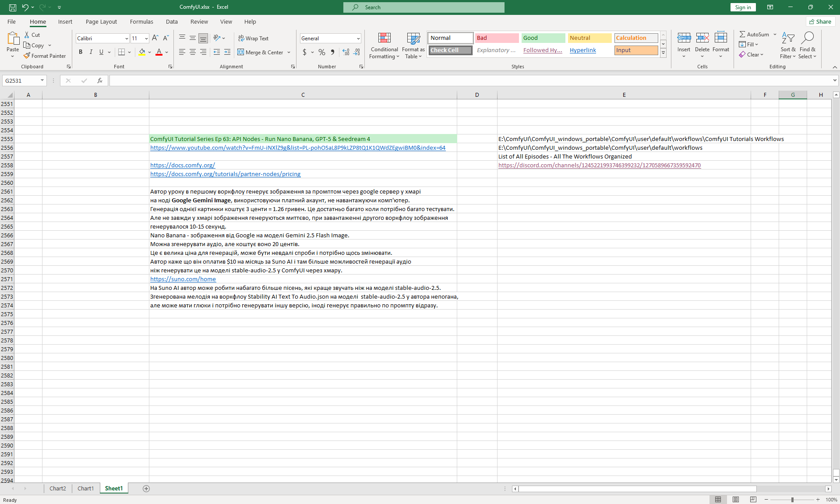
Task: Click Sign in button
Action: [743, 7]
